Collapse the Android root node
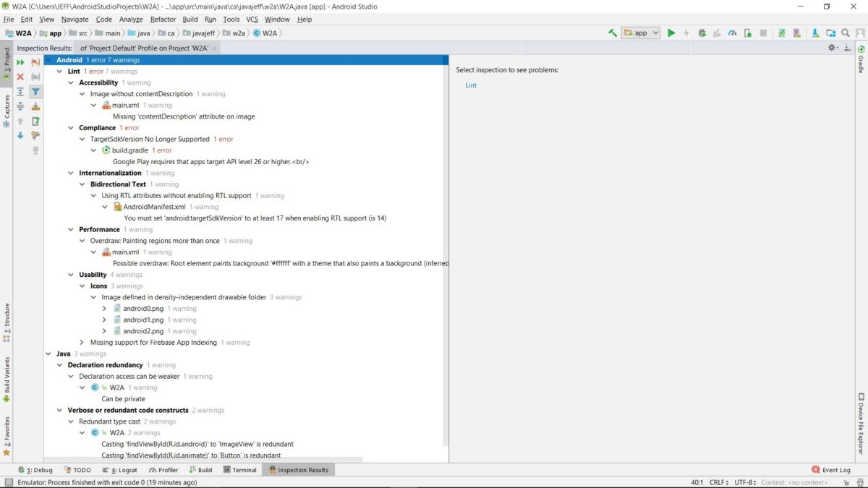The width and height of the screenshot is (868, 488). coord(48,60)
